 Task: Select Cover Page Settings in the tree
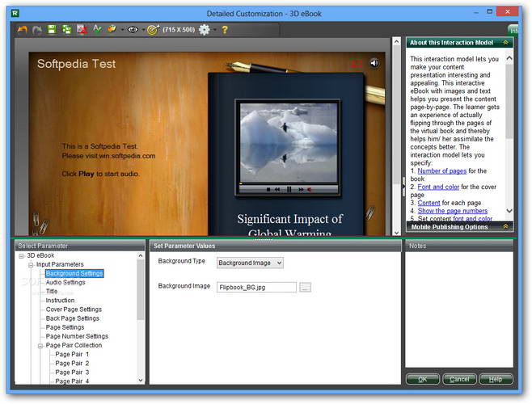coord(74,309)
